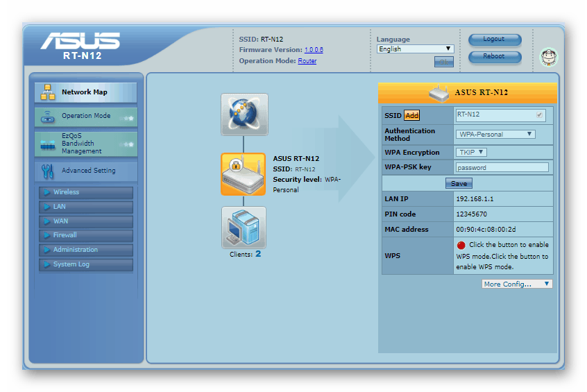Expand the Authentication Method dropdown
The image size is (587, 392).
(495, 135)
